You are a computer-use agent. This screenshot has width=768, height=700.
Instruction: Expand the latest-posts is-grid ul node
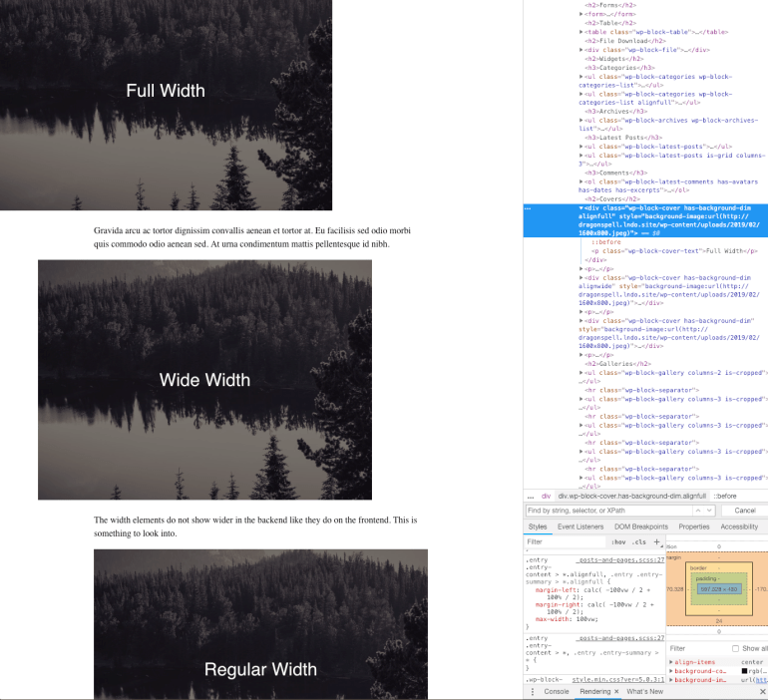pos(580,156)
